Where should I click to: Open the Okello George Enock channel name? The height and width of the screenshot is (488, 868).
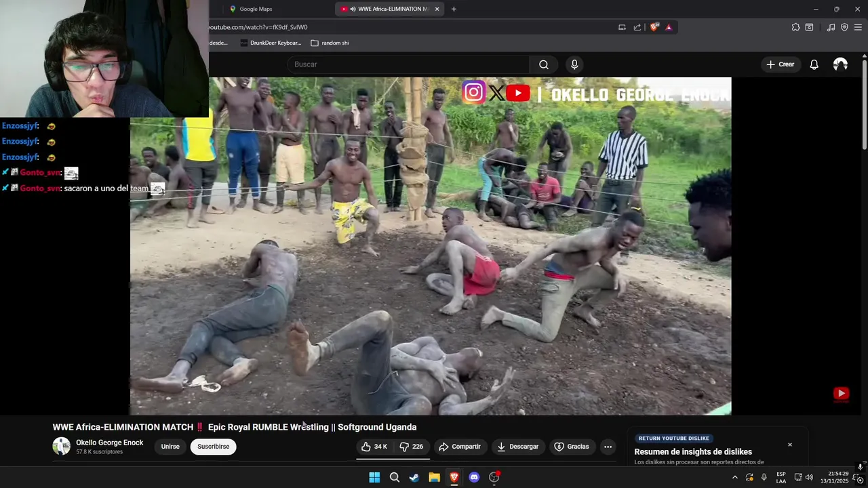[x=109, y=443]
